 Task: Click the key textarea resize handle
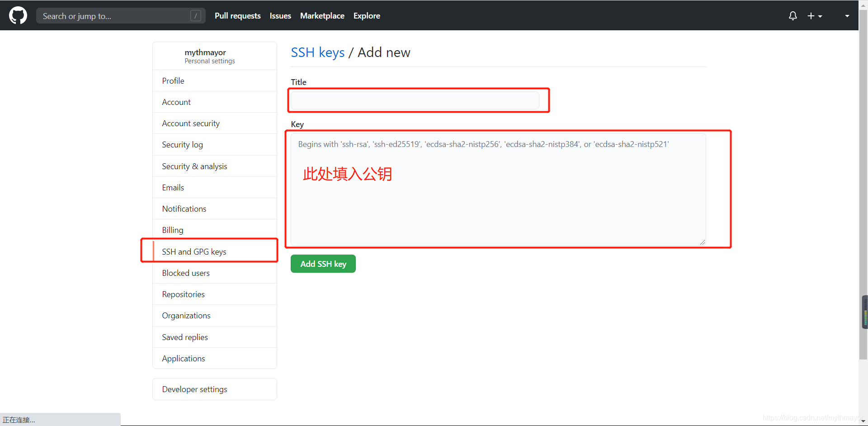(703, 242)
